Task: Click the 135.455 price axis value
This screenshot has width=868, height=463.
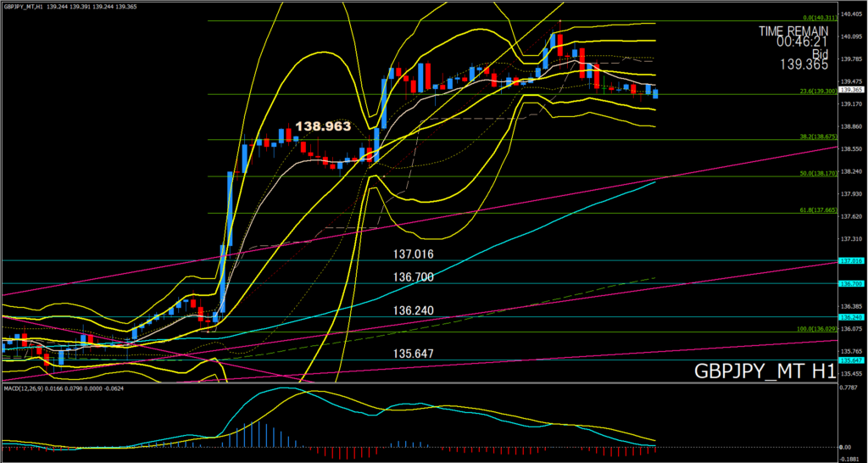Action: coord(853,373)
